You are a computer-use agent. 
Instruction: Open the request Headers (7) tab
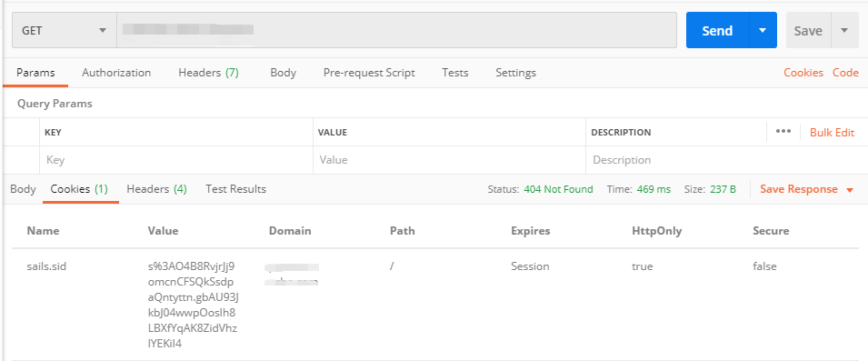click(208, 73)
